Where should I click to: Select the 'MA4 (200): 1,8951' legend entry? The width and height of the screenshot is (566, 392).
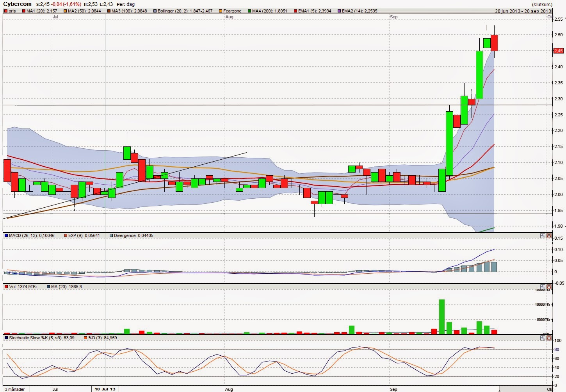[270, 11]
